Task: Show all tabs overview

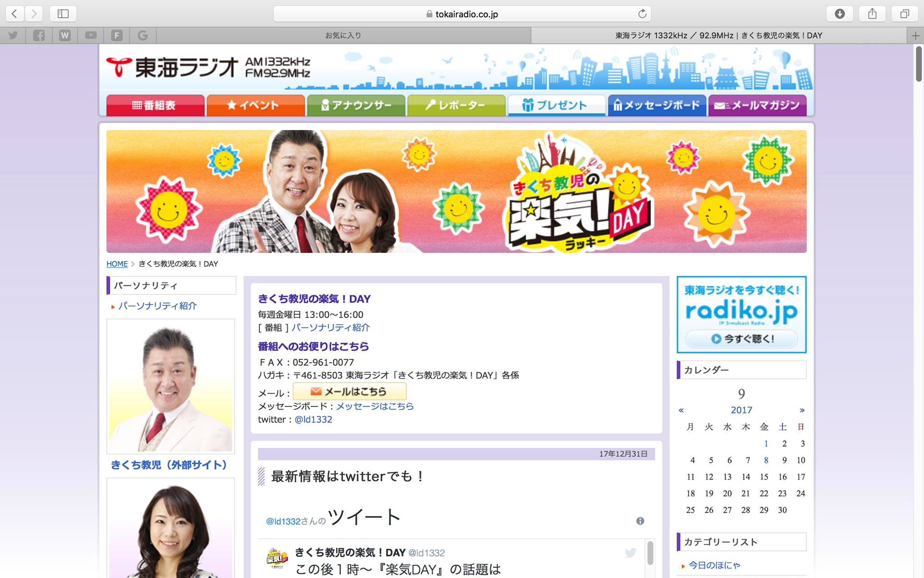Action: [905, 14]
